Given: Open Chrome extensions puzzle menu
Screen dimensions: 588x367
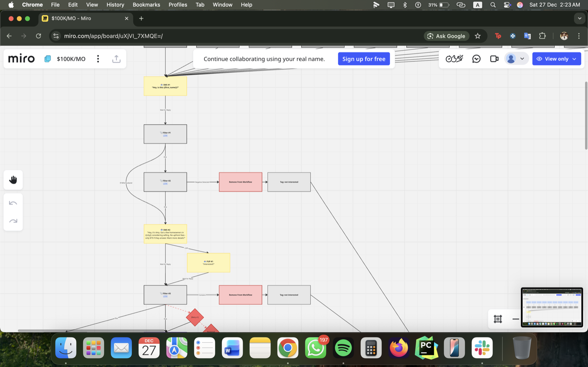Looking at the screenshot, I should coord(543,36).
